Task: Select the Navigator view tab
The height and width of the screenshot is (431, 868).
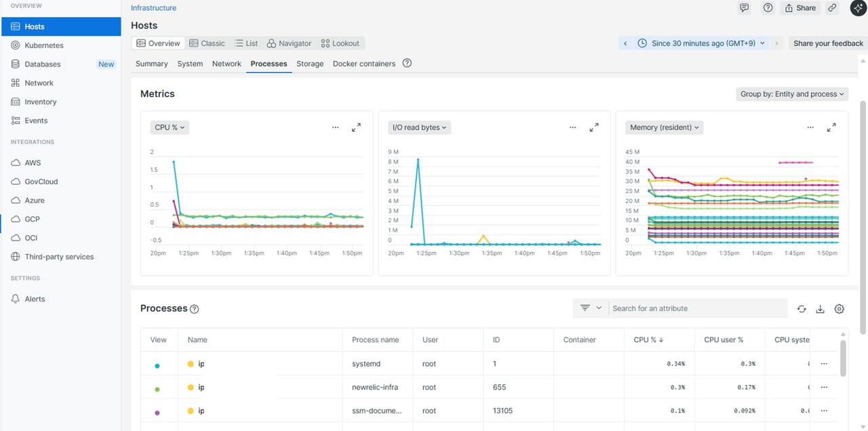Action: point(289,43)
